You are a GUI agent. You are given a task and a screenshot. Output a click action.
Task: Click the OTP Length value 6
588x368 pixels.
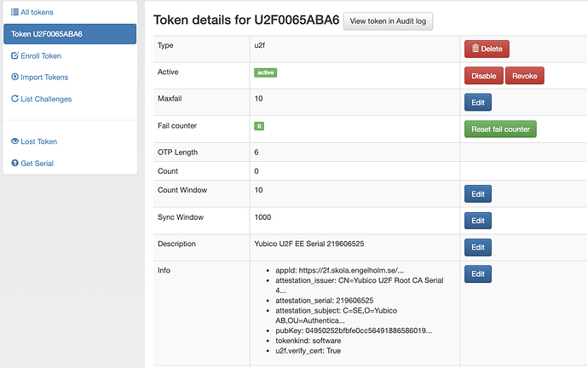pos(257,152)
